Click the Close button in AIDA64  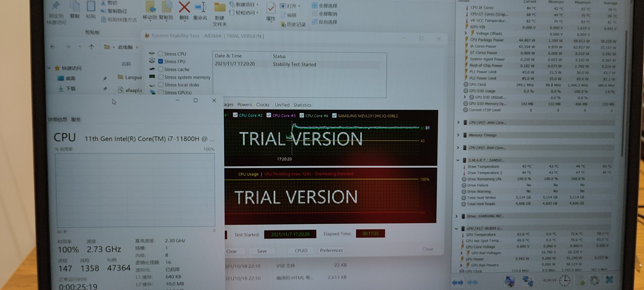pos(428,249)
